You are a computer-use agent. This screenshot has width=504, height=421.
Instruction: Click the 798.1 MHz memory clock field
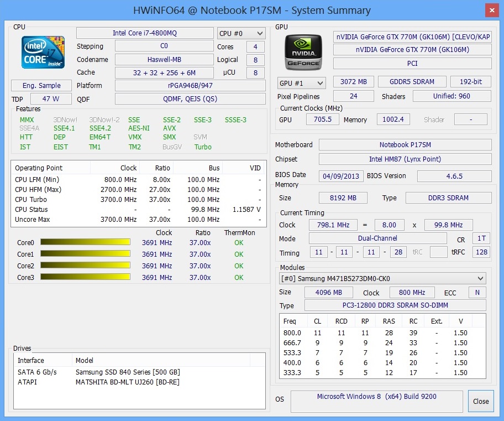(x=333, y=225)
